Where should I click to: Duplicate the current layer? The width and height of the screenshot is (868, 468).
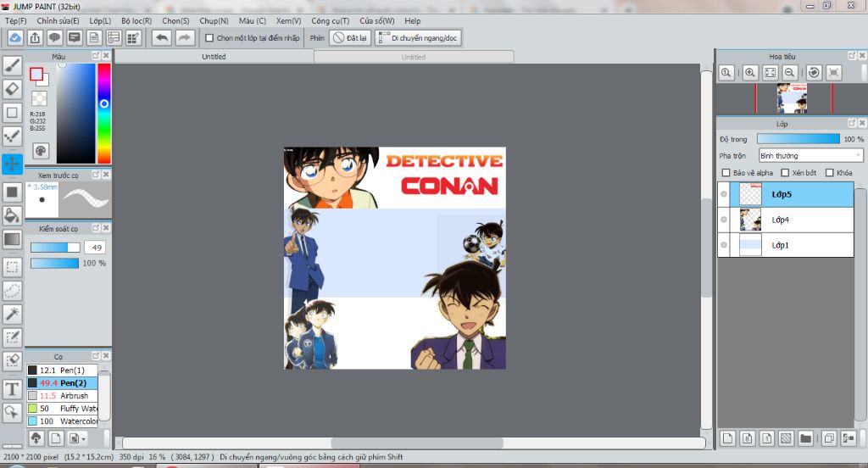click(829, 438)
